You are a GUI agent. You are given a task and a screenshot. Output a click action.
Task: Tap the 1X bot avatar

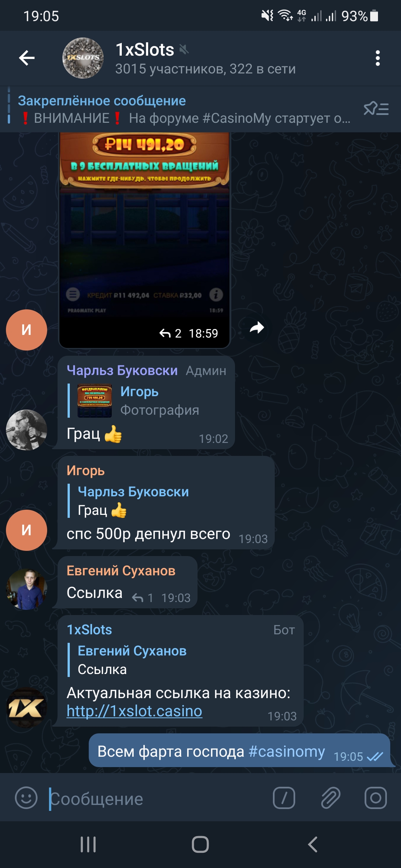pos(26,708)
